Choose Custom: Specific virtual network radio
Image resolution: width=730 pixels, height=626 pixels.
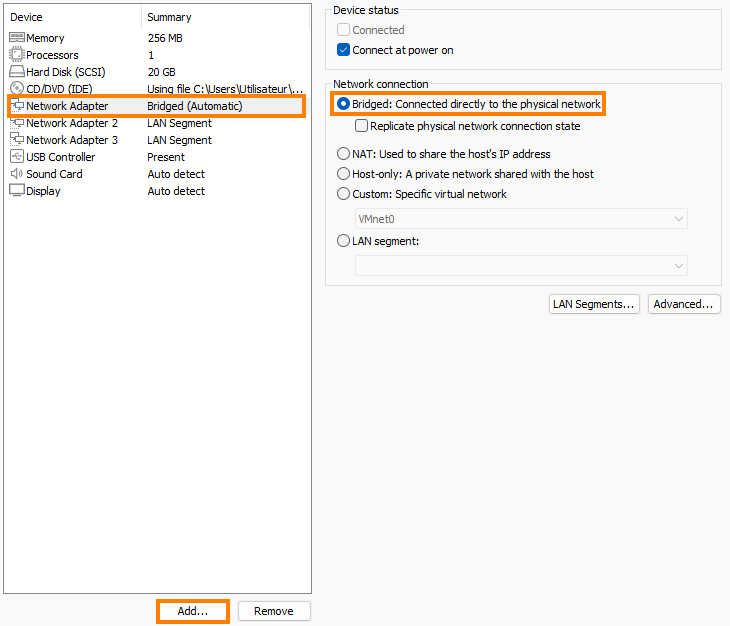coord(344,194)
